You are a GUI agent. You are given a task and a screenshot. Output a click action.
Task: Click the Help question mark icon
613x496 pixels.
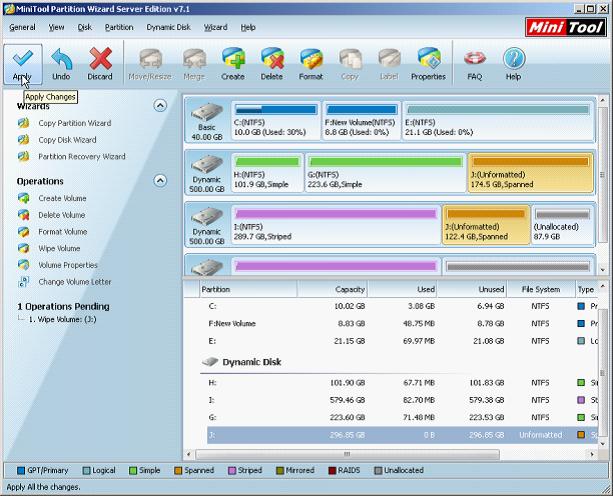pyautogui.click(x=514, y=59)
